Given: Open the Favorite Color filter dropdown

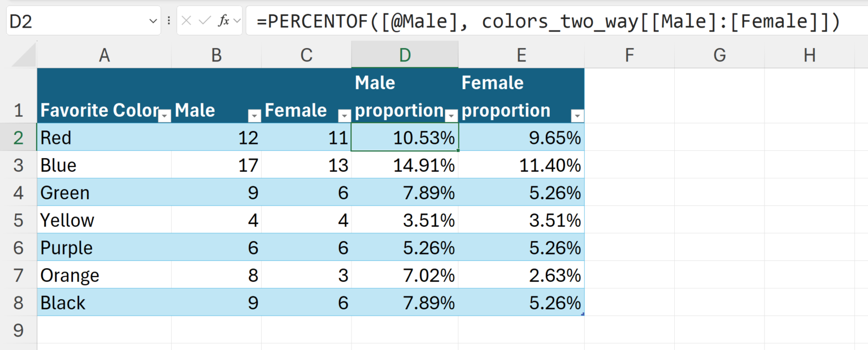Looking at the screenshot, I should click(x=164, y=116).
